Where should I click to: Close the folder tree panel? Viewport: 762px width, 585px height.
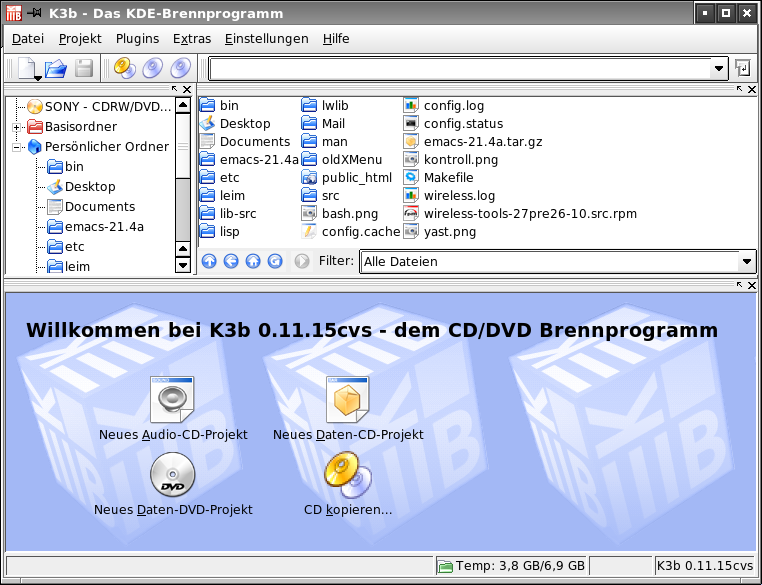coord(187,89)
